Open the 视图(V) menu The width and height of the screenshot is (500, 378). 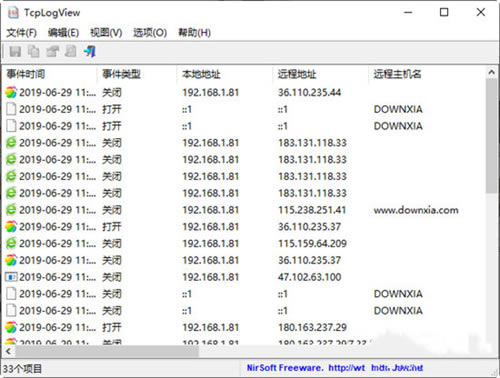tap(106, 33)
